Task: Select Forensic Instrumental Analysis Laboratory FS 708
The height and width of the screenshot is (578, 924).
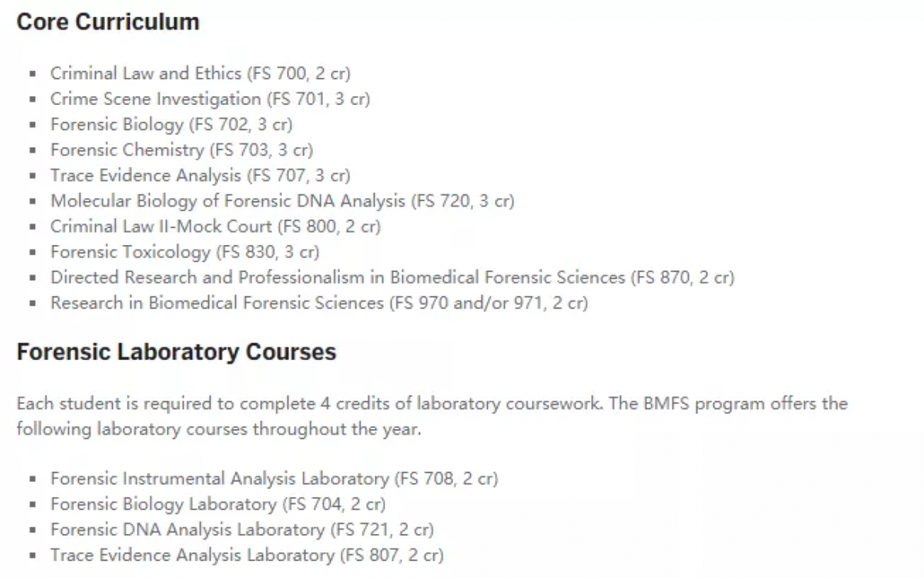Action: pyautogui.click(x=274, y=479)
